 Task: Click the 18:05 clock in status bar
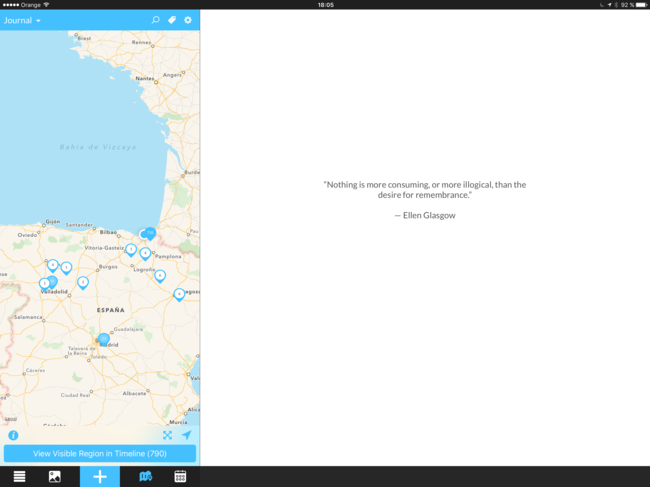[325, 5]
